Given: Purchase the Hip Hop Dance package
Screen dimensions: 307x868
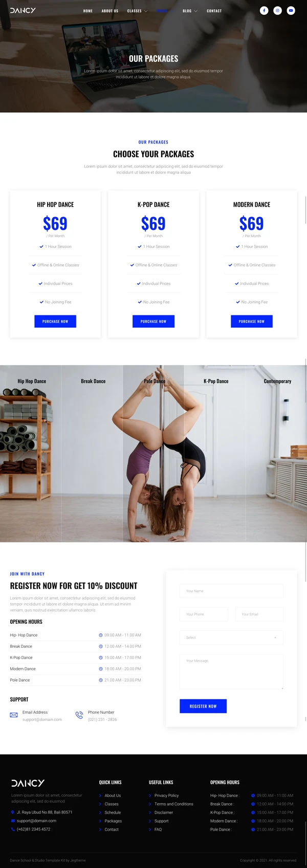Looking at the screenshot, I should click(x=55, y=321).
